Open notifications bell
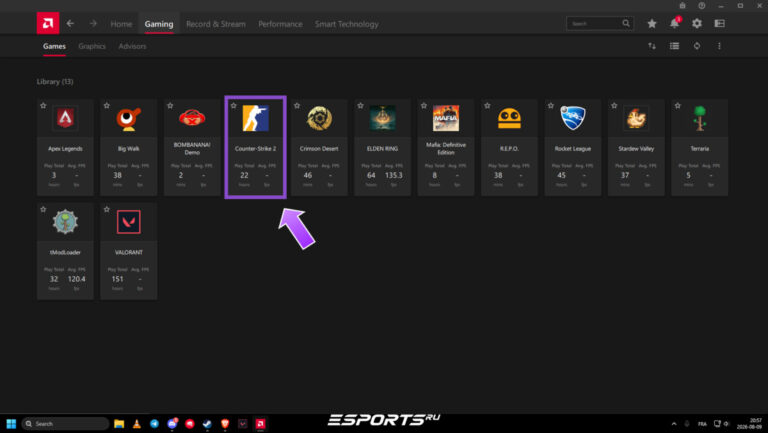This screenshot has height=433, width=768. 674,24
